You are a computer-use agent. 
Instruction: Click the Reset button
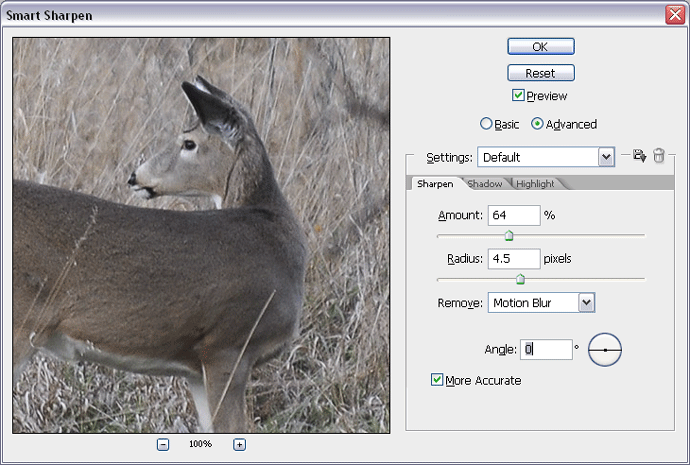tap(541, 73)
